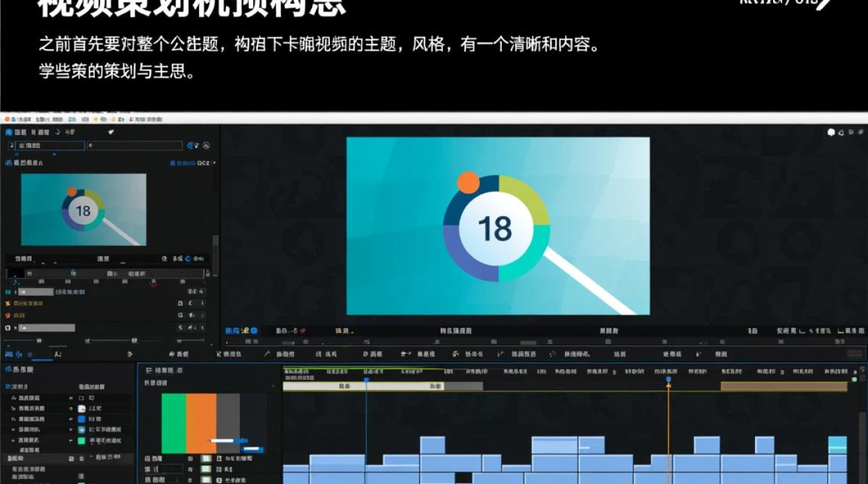
Task: Click the white bird-shaped icon in the left panel header
Action: pyautogui.click(x=112, y=132)
